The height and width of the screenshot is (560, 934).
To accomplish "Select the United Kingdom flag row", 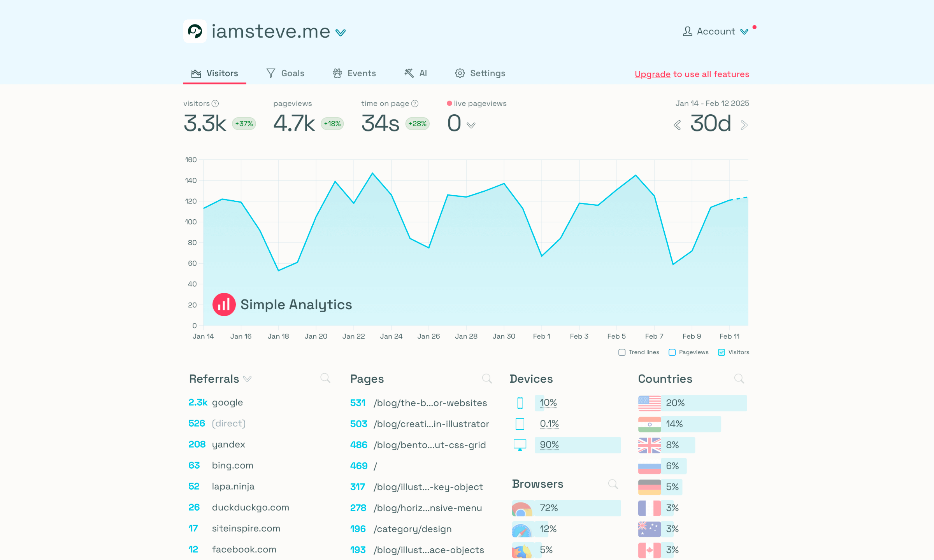I will point(667,445).
